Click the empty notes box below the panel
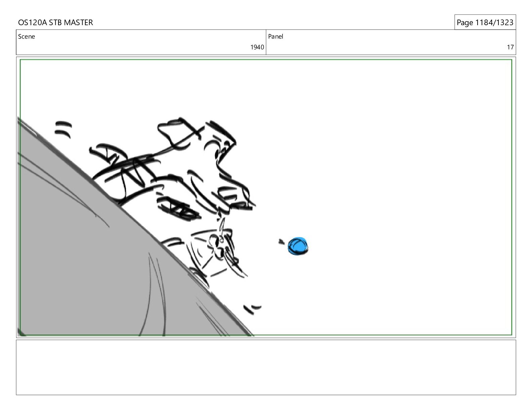The width and height of the screenshot is (532, 411). [266, 367]
